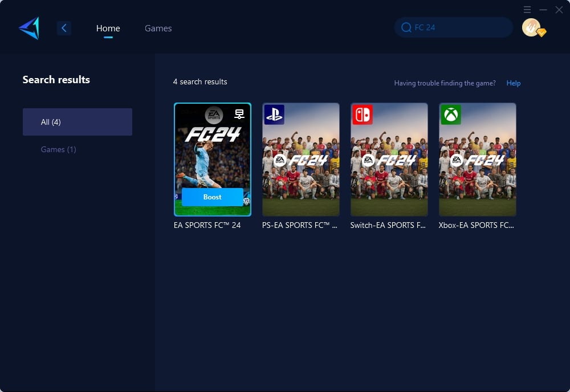Viewport: 570px width, 392px height.
Task: Click the Search results heading
Action: [x=56, y=80]
